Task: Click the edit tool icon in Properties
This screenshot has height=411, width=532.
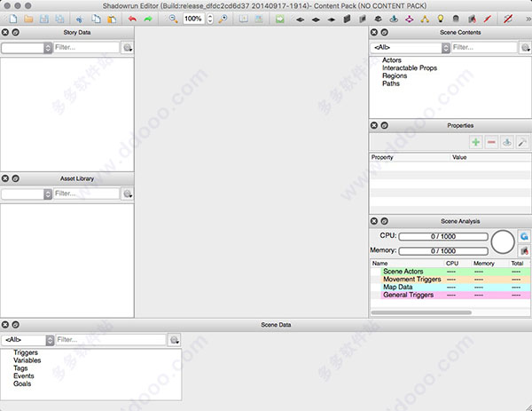Action: point(522,142)
